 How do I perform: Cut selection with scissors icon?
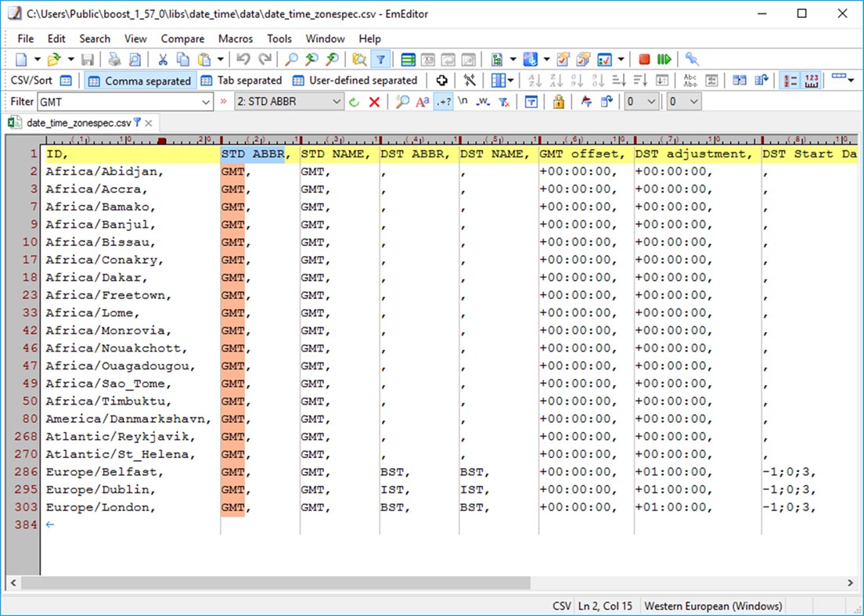(x=163, y=59)
